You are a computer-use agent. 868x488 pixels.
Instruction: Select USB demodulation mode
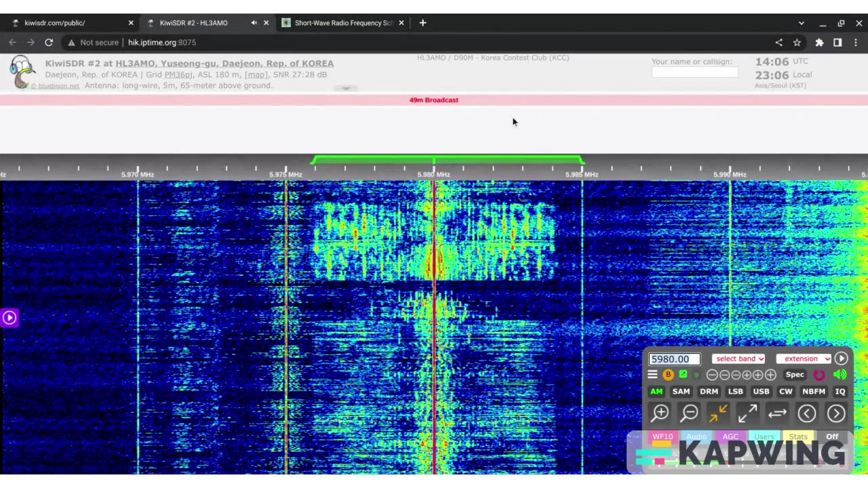click(x=761, y=391)
